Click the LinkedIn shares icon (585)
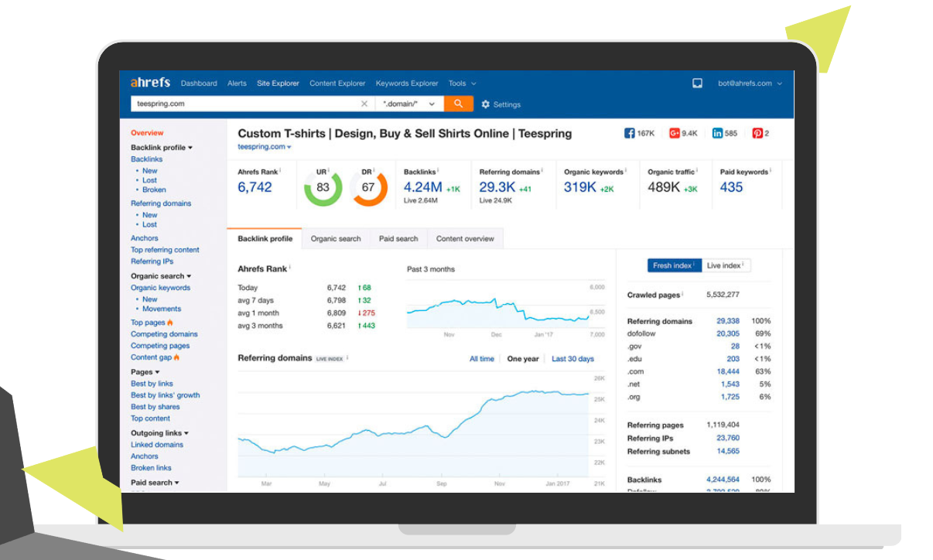 (717, 133)
